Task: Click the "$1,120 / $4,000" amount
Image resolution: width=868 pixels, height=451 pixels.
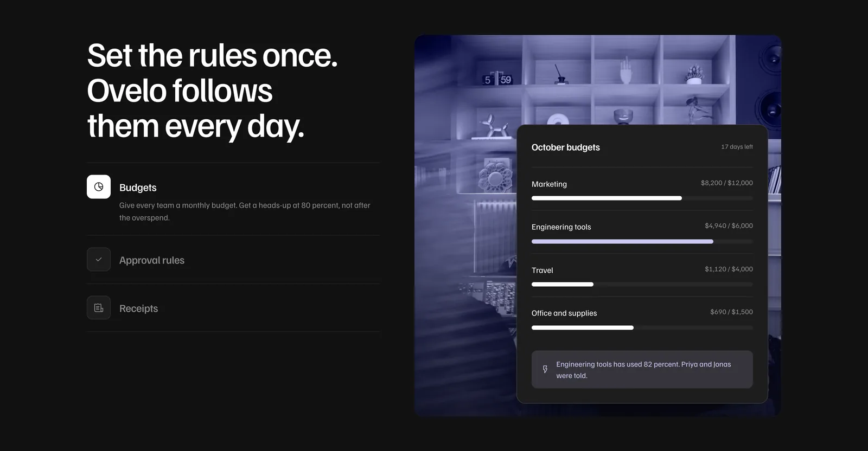Action: [x=729, y=269]
